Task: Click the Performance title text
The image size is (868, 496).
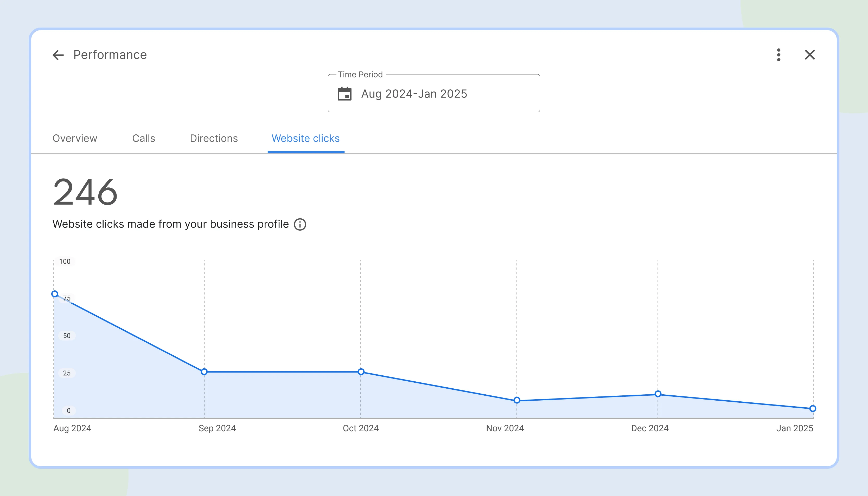Action: click(x=110, y=55)
